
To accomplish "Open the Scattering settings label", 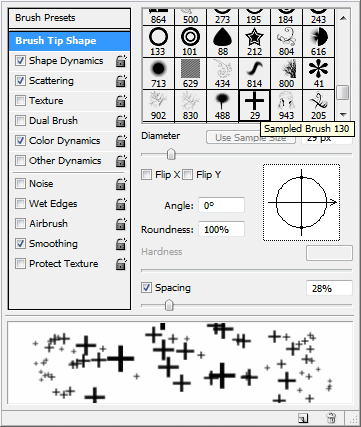I will [51, 81].
